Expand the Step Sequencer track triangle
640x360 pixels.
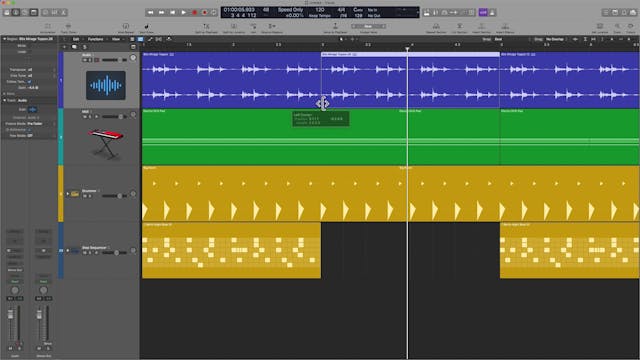click(68, 250)
